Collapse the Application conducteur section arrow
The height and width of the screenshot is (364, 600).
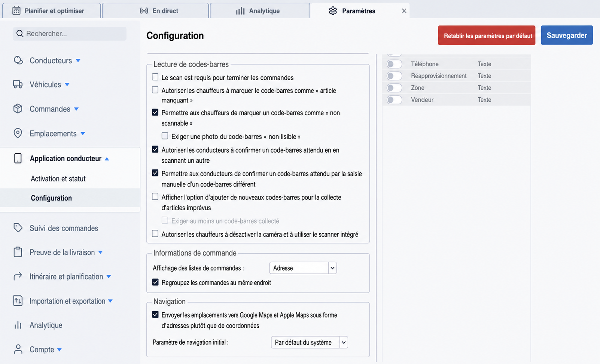click(x=107, y=159)
